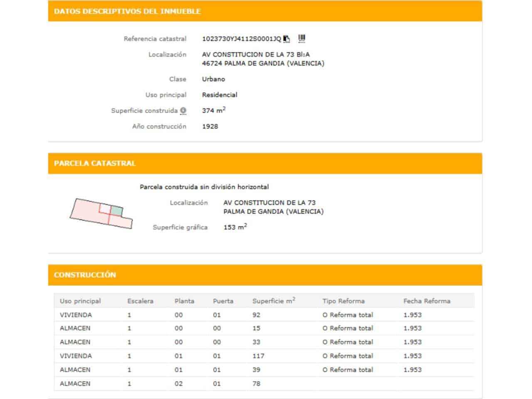The image size is (532, 399).
Task: Click the barcode icon beside the reference
Action: (302, 39)
